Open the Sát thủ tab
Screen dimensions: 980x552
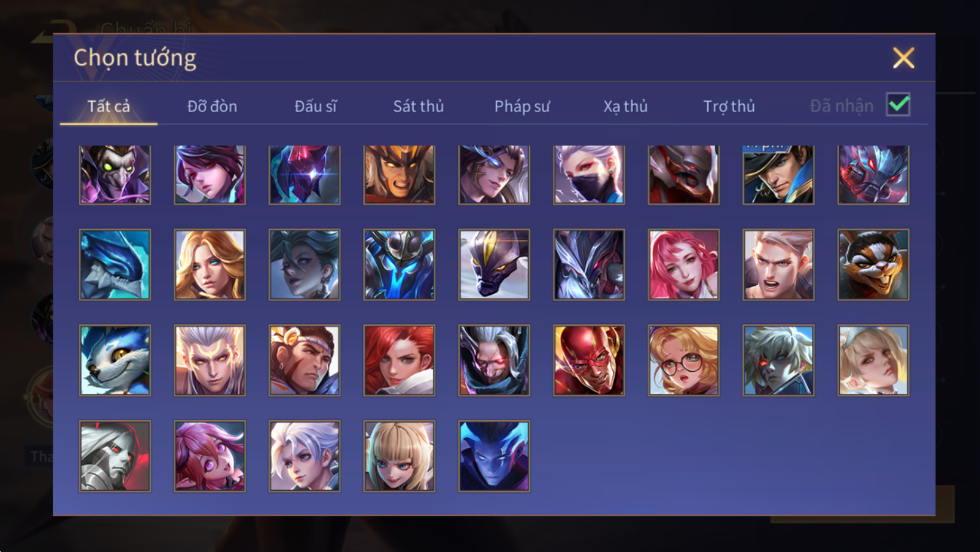419,106
